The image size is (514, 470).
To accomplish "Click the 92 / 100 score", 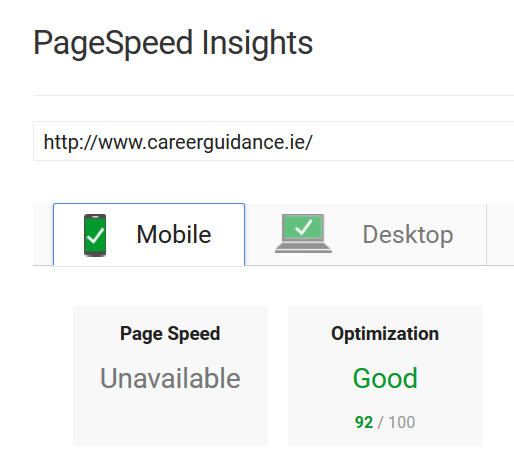I will pos(385,422).
